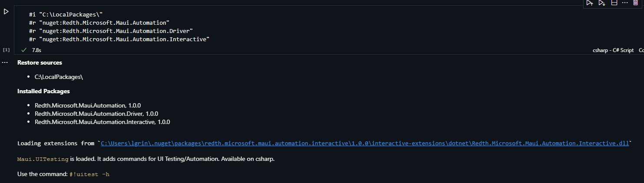The height and width of the screenshot is (183, 644).
Task: Delete the cell with the trash icon
Action: [x=636, y=3]
